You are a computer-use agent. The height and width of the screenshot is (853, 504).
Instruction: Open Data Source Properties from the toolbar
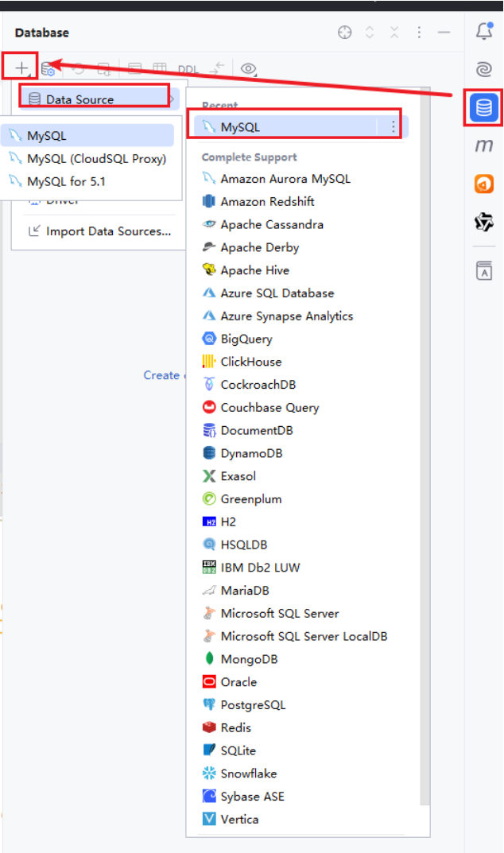48,68
